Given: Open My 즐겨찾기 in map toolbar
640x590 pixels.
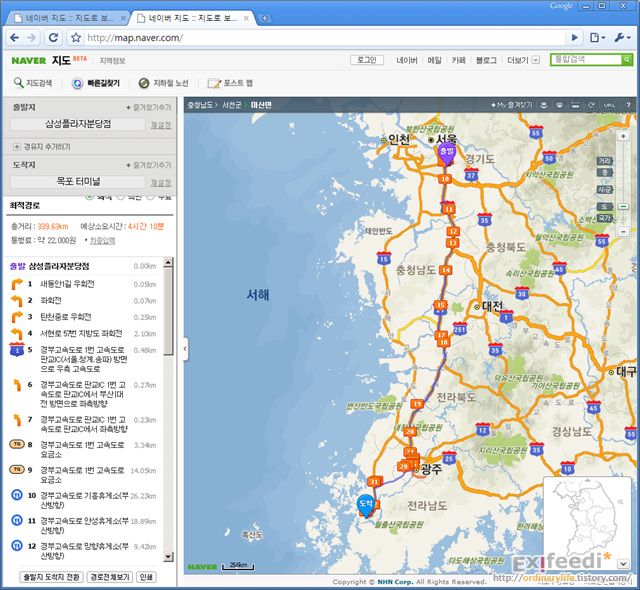Looking at the screenshot, I should point(511,105).
